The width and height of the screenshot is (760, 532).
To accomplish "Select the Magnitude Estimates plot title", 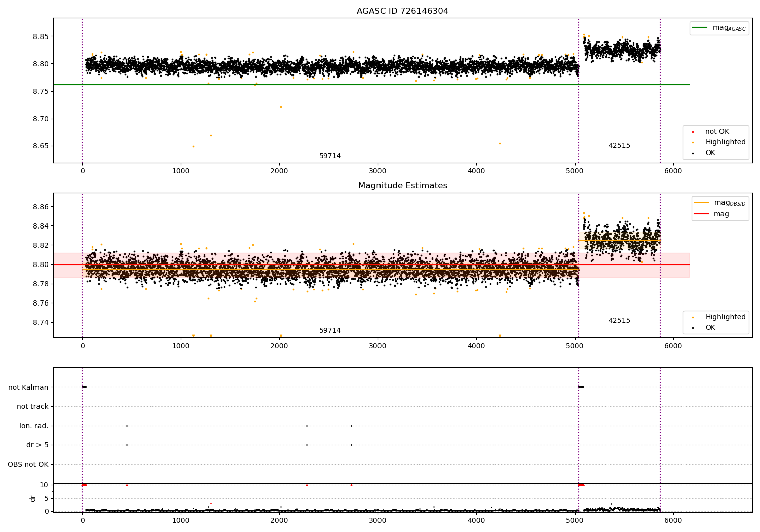I will [402, 186].
